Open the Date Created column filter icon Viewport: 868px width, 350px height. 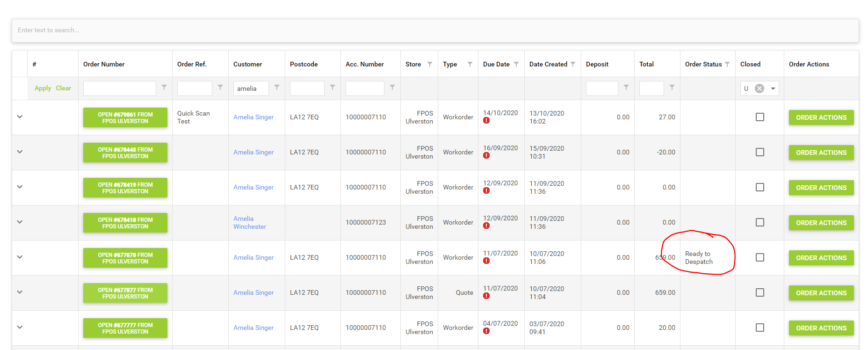click(x=573, y=64)
